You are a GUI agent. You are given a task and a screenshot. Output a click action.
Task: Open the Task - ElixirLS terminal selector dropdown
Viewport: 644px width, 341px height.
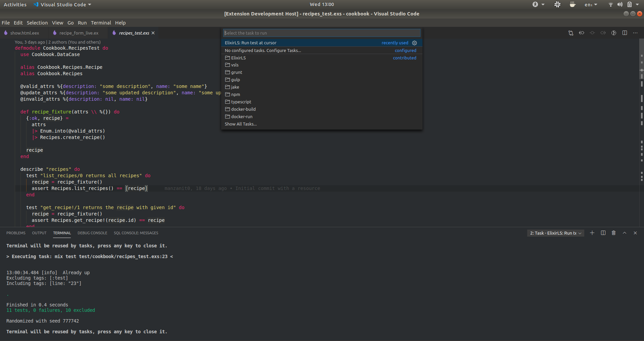[555, 233]
